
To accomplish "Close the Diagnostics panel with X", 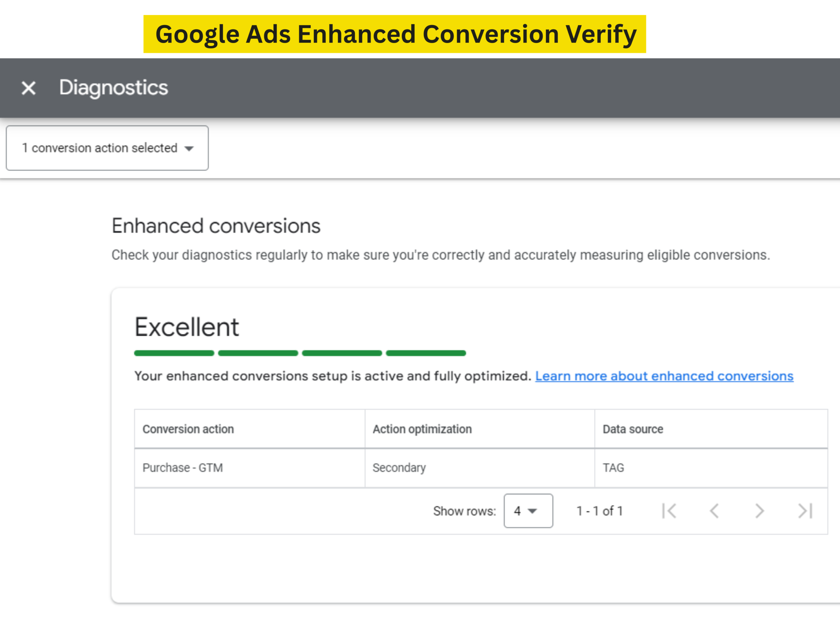I will (x=29, y=88).
